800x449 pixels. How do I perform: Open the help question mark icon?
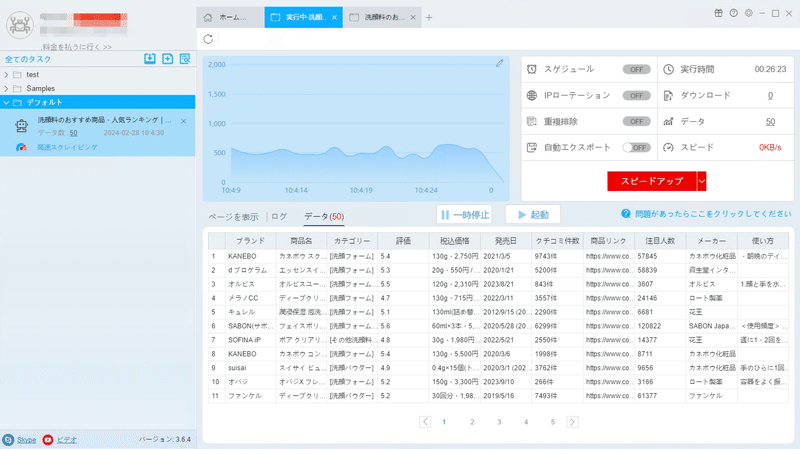[x=734, y=13]
